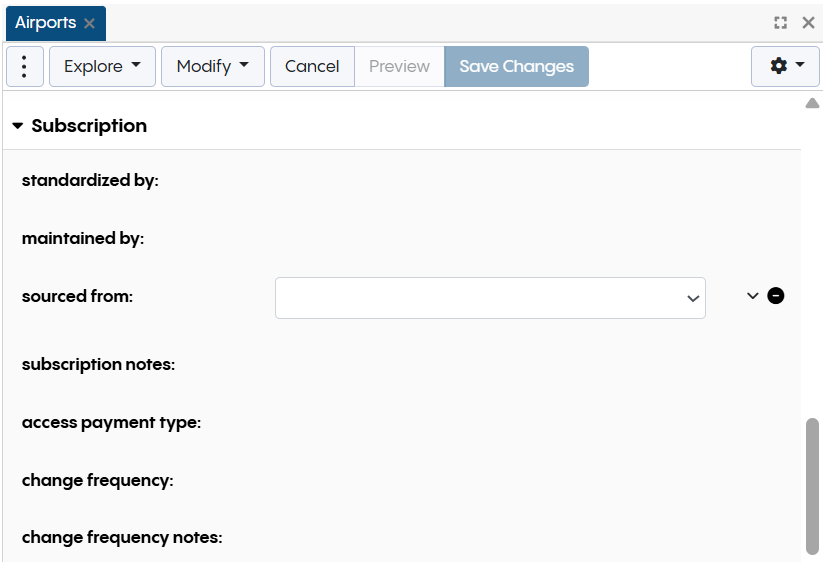823x562 pixels.
Task: Click the scrollbar up arrow
Action: click(812, 103)
